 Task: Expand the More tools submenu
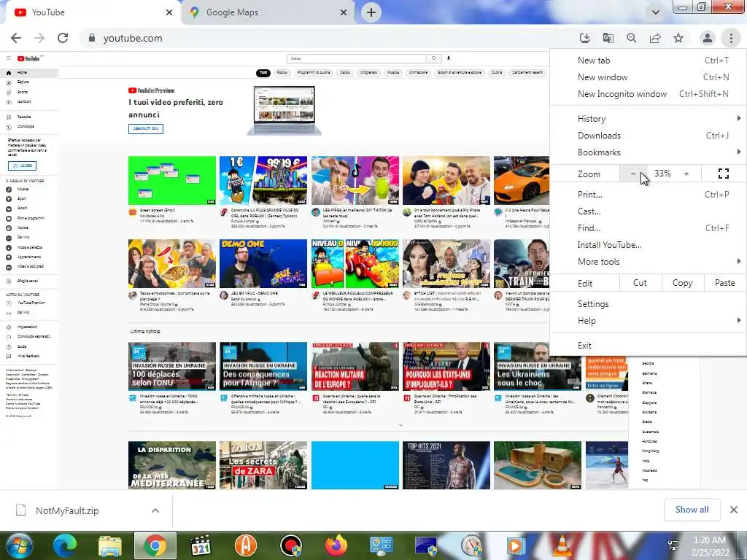coord(648,262)
